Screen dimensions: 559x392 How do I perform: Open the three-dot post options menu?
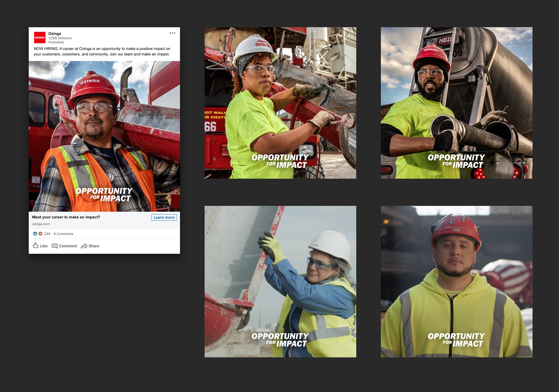point(172,33)
